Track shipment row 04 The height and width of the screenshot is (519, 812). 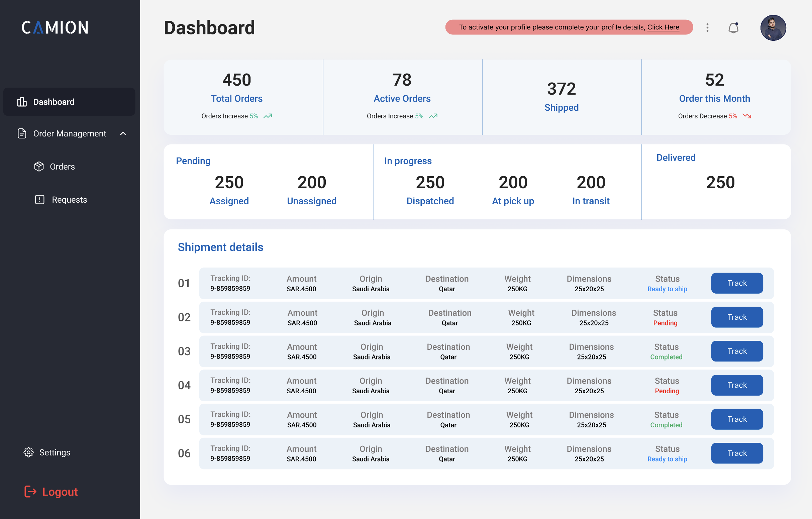(737, 385)
